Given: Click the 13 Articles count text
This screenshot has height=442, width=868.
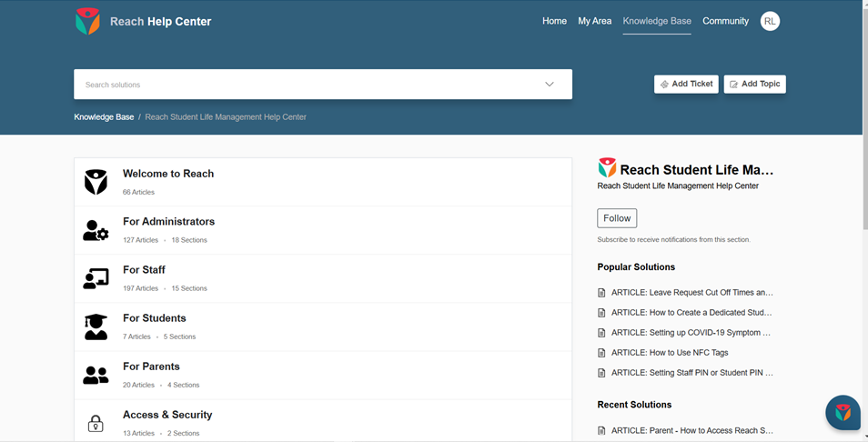Looking at the screenshot, I should click(138, 433).
